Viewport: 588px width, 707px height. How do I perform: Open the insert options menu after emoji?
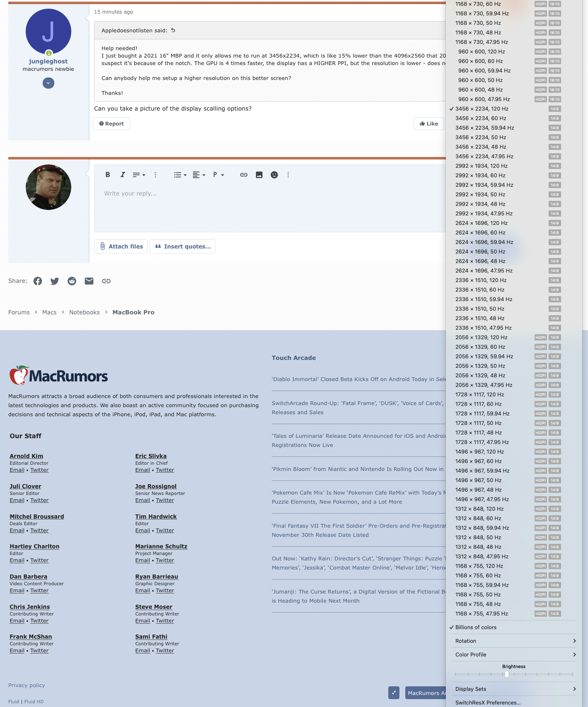[288, 175]
